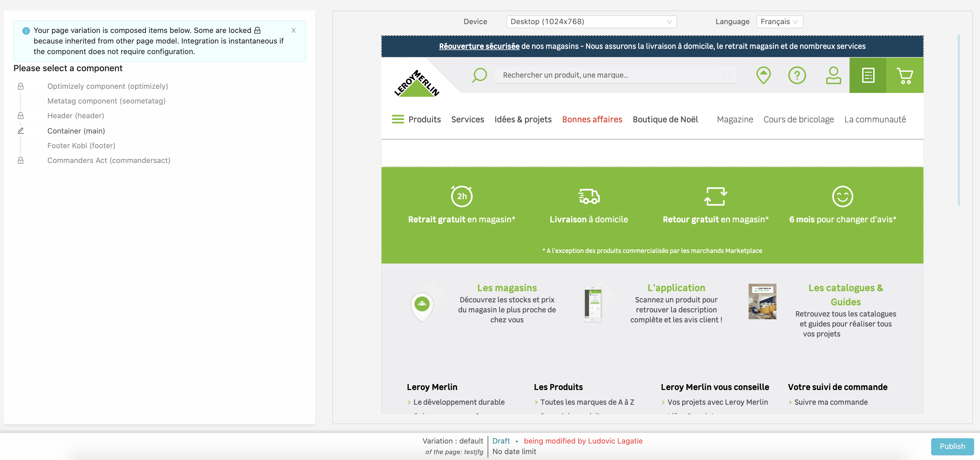The height and width of the screenshot is (460, 980).
Task: Click Retrait gratuit en magasin text
Action: (461, 219)
